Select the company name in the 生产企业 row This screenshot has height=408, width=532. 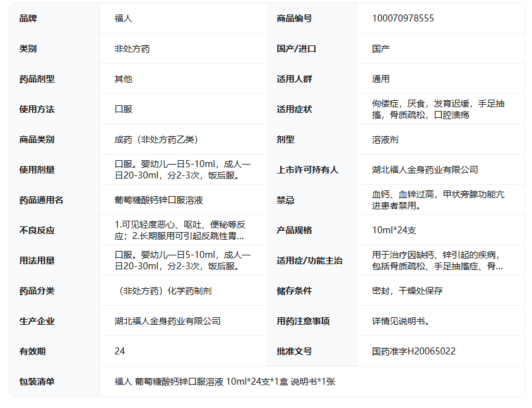pyautogui.click(x=168, y=321)
